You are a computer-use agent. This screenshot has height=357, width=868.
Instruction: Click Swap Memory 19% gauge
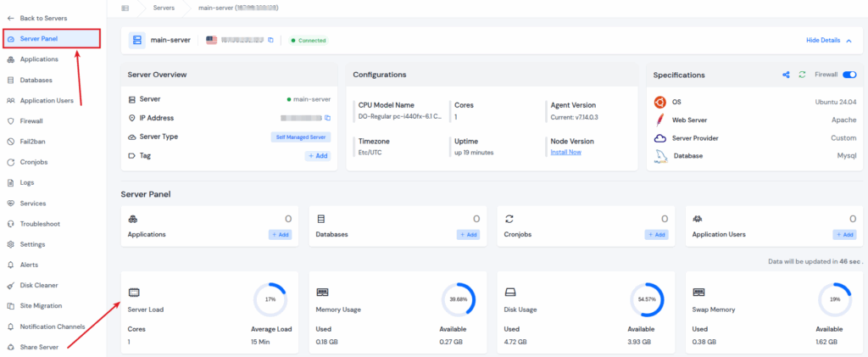click(835, 299)
